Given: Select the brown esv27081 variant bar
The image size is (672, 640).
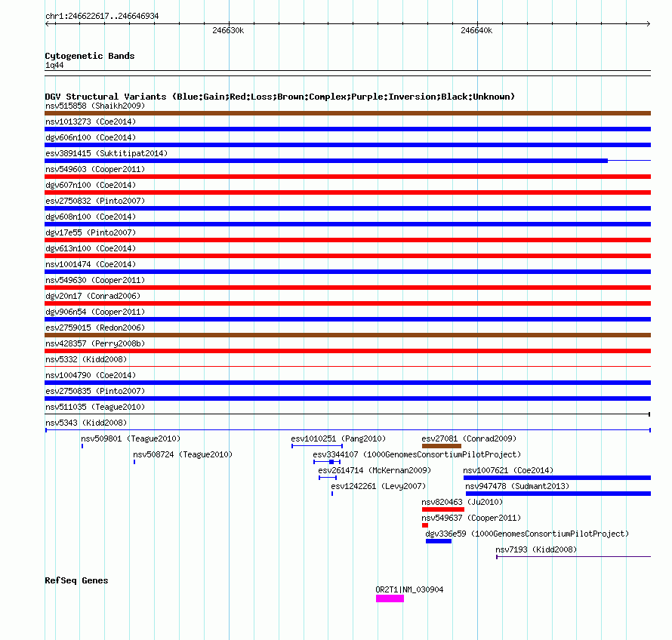Looking at the screenshot, I should point(442,446).
